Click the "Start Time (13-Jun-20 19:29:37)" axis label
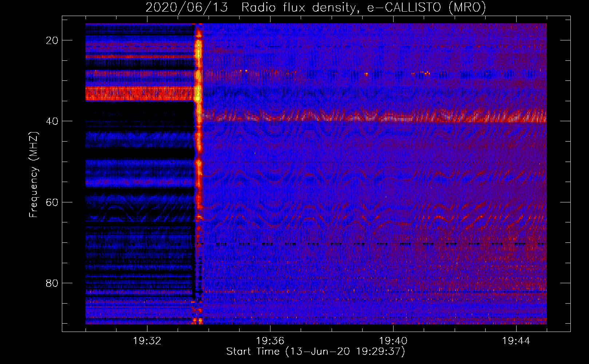Screen dimensions: 589x364 [316, 352]
